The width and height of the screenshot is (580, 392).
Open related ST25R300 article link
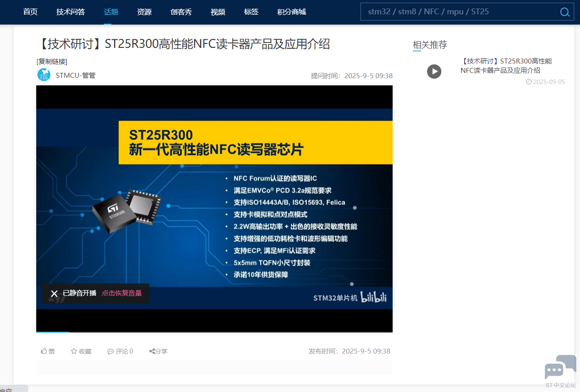506,66
